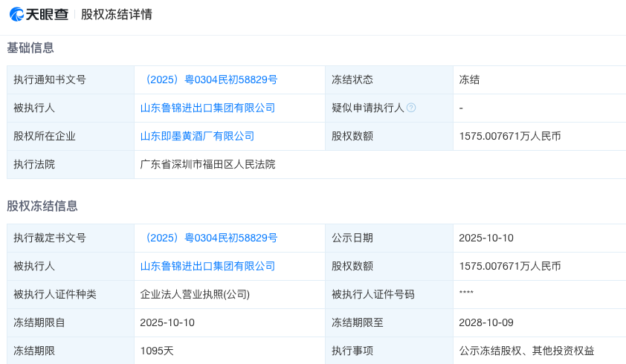Select the 冻结期限至 label cell
This screenshot has height=364, width=626.
click(390, 322)
